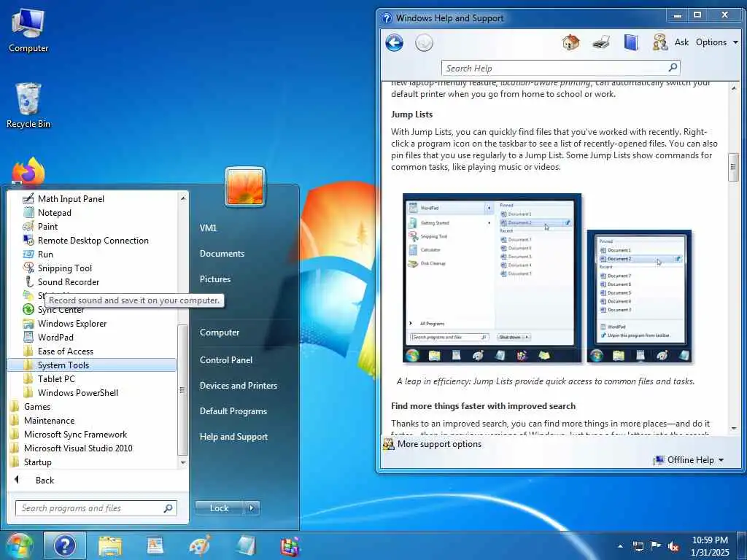Open the file explorer taskbar icon

point(110,545)
